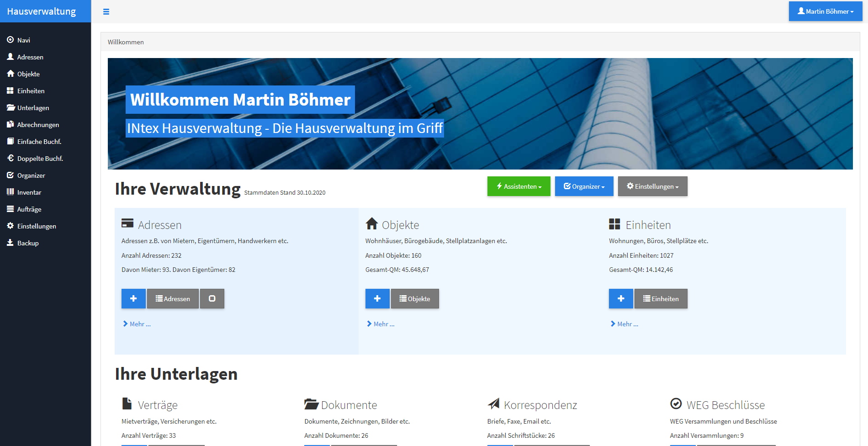Open the Martin Böhmer user dropdown
Screen dimensions: 868x446
825,11
